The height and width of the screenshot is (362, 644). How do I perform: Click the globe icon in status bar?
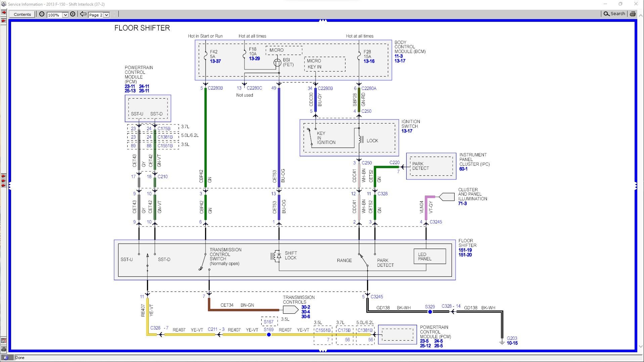pos(6,358)
